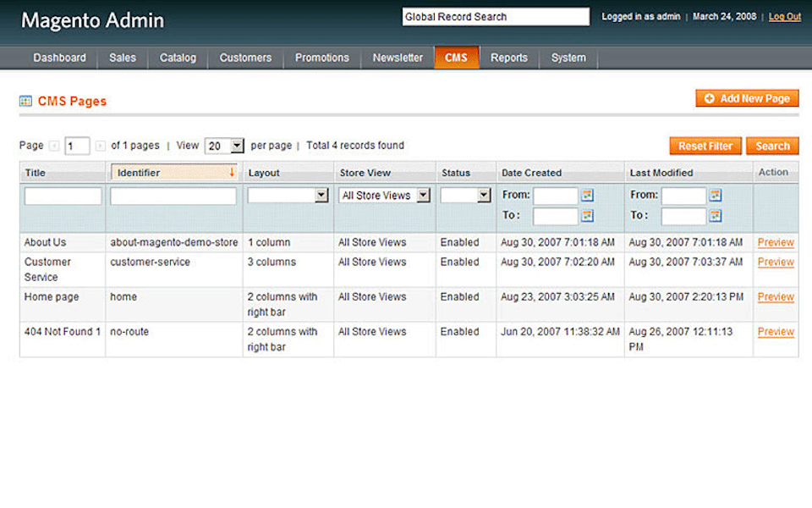This screenshot has height=508, width=812.
Task: Click 'Total 4 records found' text
Action: [x=355, y=146]
